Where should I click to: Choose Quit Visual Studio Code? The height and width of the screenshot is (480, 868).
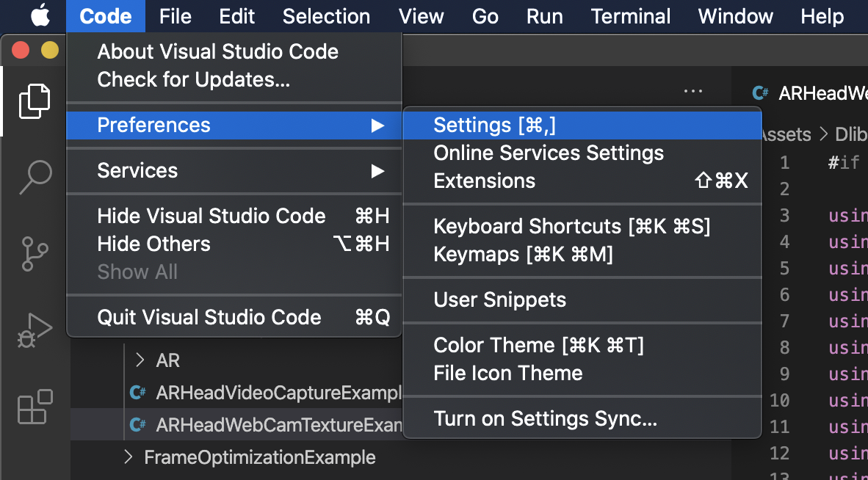pyautogui.click(x=234, y=317)
